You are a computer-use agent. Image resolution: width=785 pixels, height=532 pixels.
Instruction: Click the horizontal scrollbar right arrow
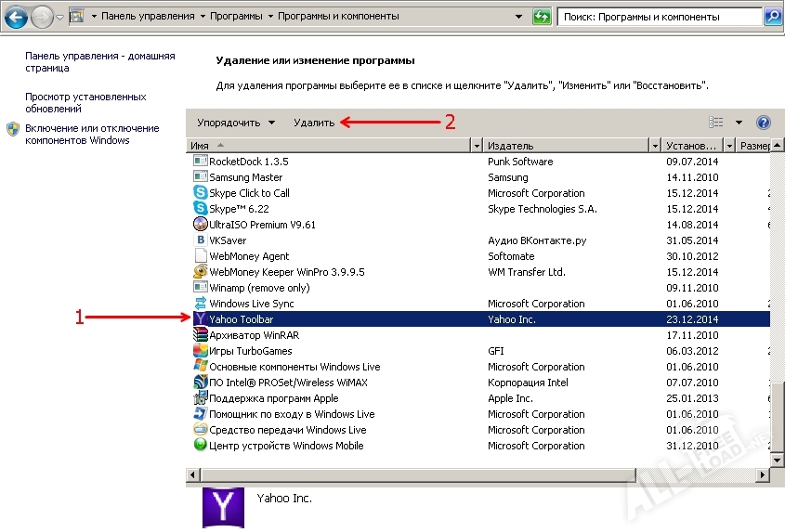[763, 474]
